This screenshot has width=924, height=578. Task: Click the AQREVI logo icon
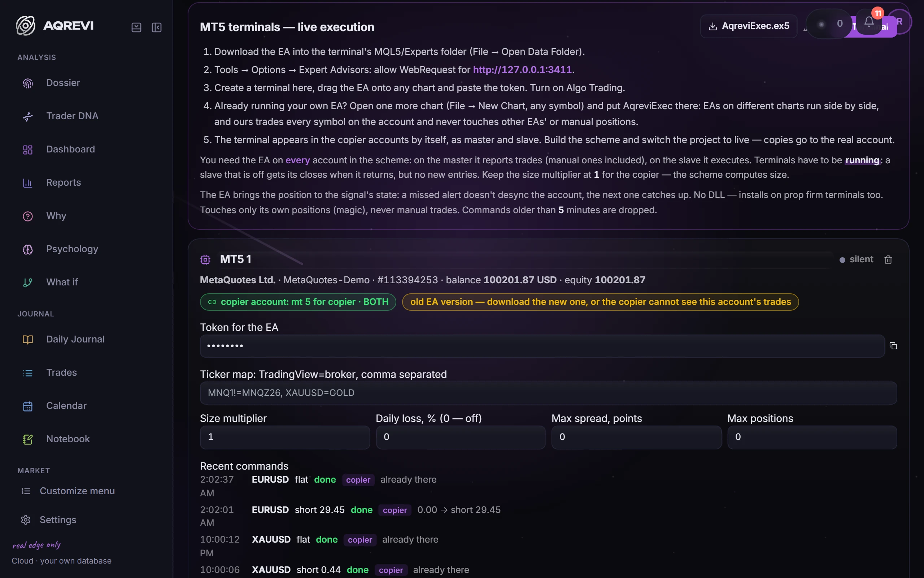(26, 26)
